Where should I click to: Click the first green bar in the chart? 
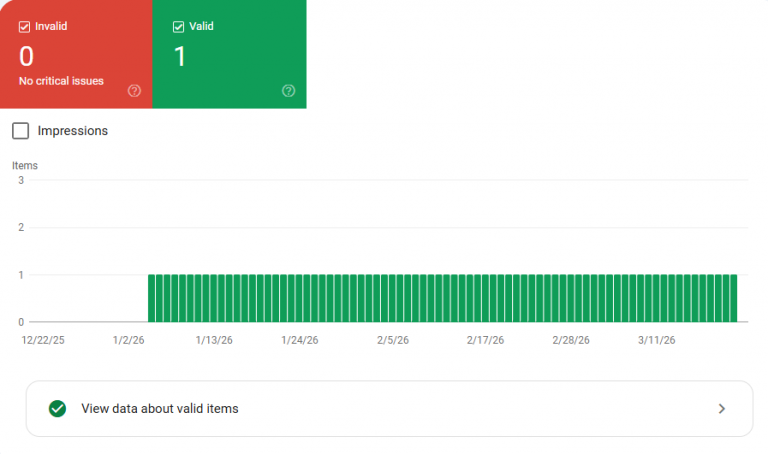[152, 298]
